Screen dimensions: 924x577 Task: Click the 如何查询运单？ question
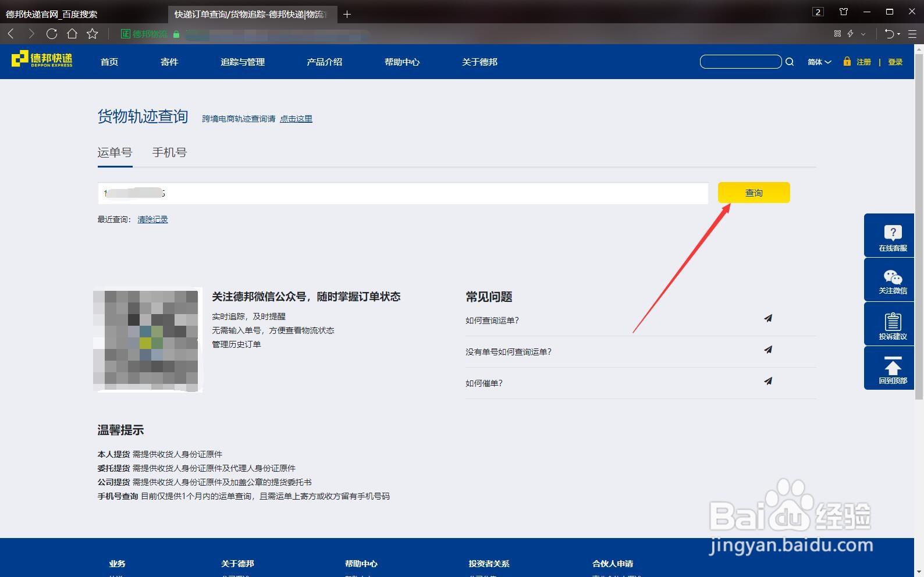pos(492,320)
